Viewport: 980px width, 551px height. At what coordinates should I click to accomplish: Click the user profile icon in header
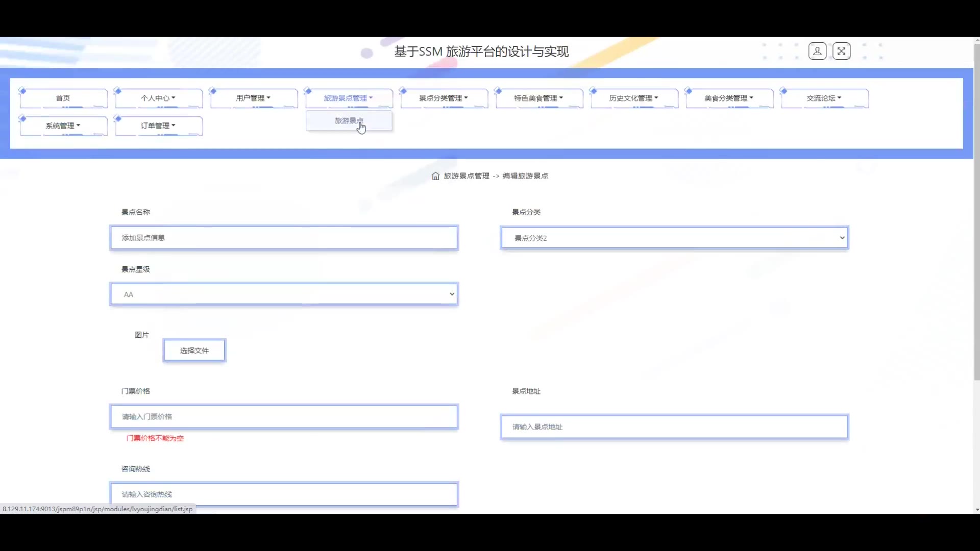[x=817, y=51]
